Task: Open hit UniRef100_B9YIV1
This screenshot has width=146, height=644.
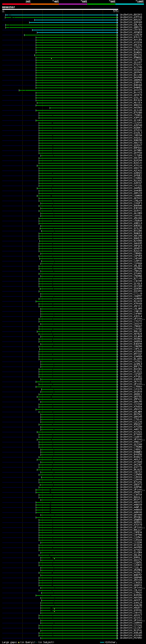Action: point(131,55)
